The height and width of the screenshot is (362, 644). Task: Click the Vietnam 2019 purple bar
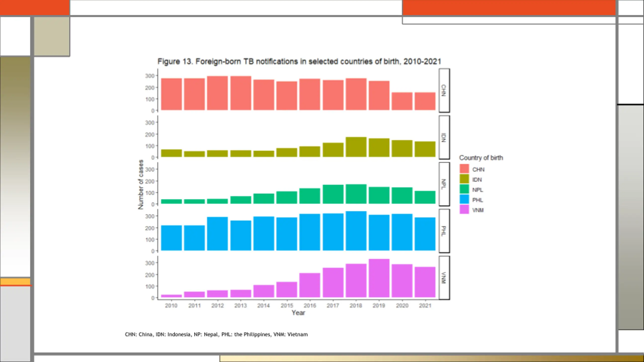pos(379,278)
